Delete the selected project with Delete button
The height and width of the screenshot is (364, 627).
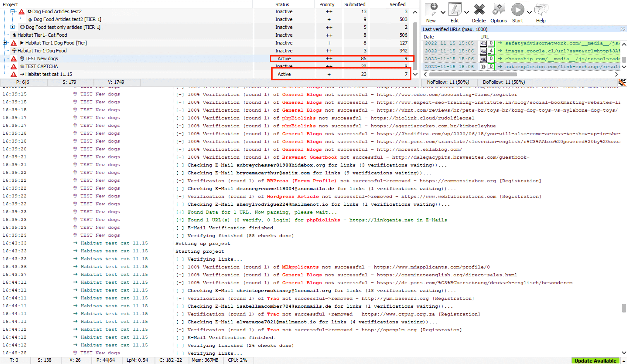click(x=479, y=12)
